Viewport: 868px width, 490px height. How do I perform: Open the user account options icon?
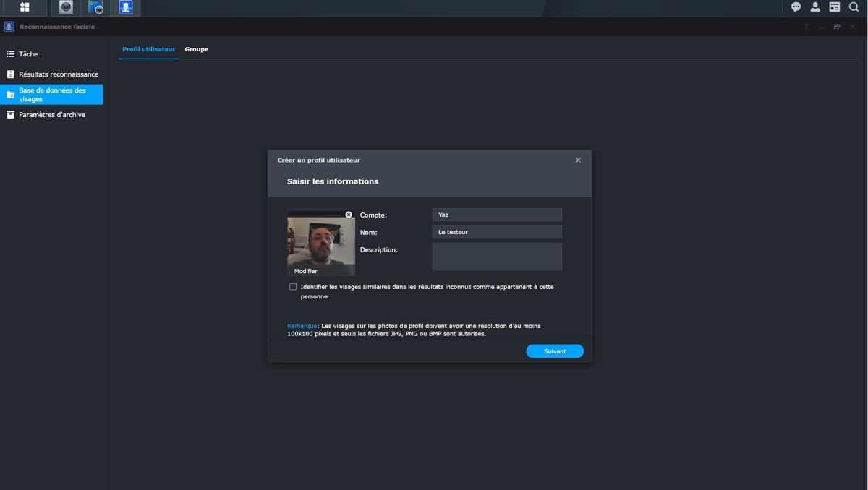pyautogui.click(x=815, y=7)
